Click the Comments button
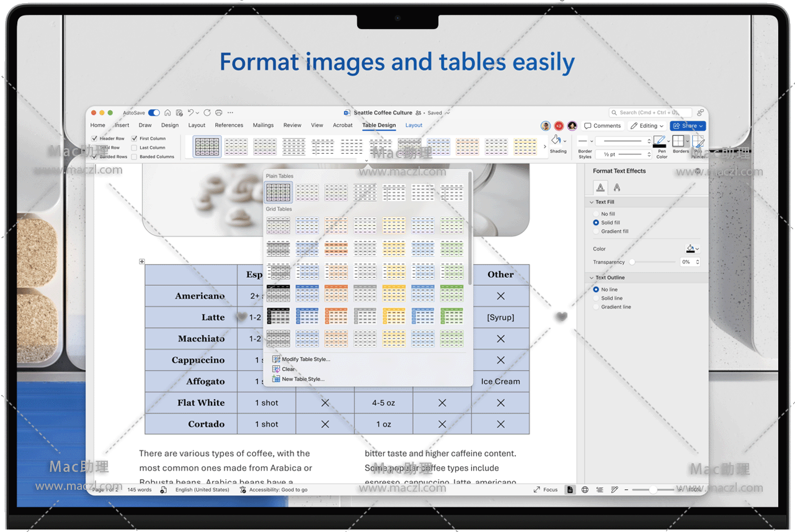This screenshot has height=532, width=795. [603, 126]
